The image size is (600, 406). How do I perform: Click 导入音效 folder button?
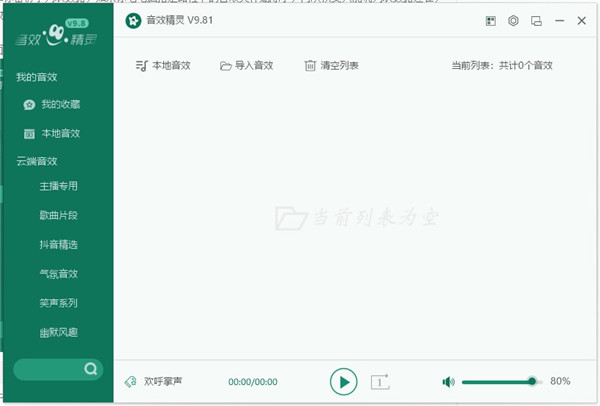point(246,66)
